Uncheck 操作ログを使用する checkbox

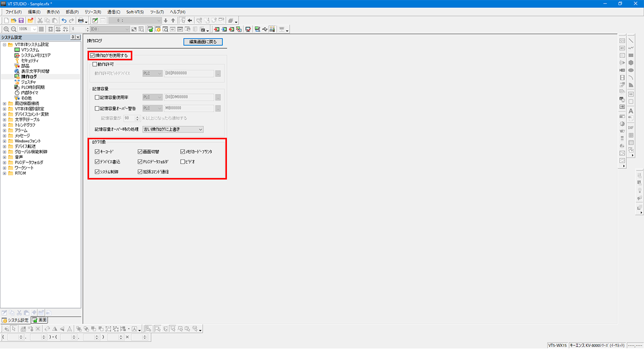coord(92,55)
